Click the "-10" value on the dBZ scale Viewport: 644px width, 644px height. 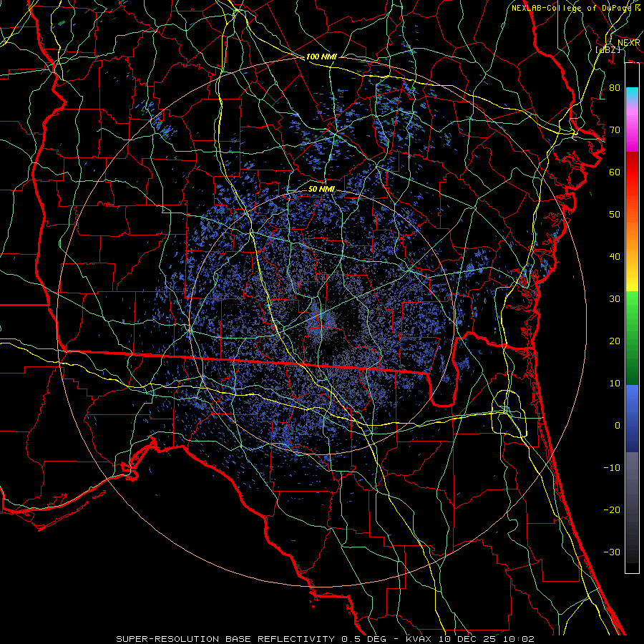click(x=612, y=468)
